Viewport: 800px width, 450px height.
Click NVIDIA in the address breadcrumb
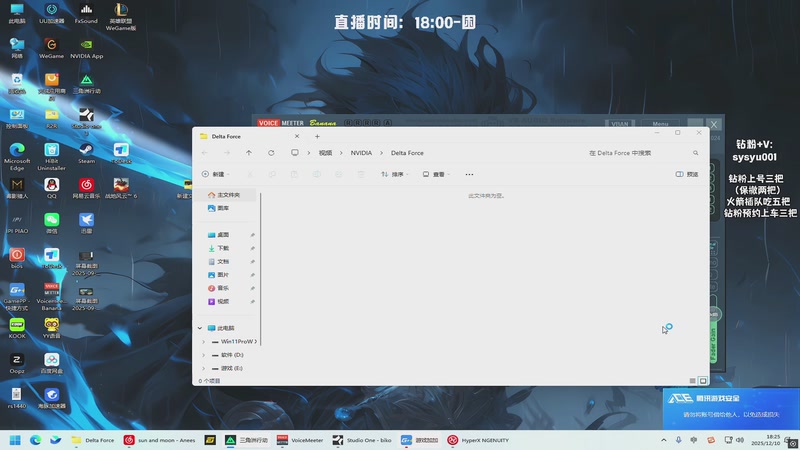tap(361, 153)
